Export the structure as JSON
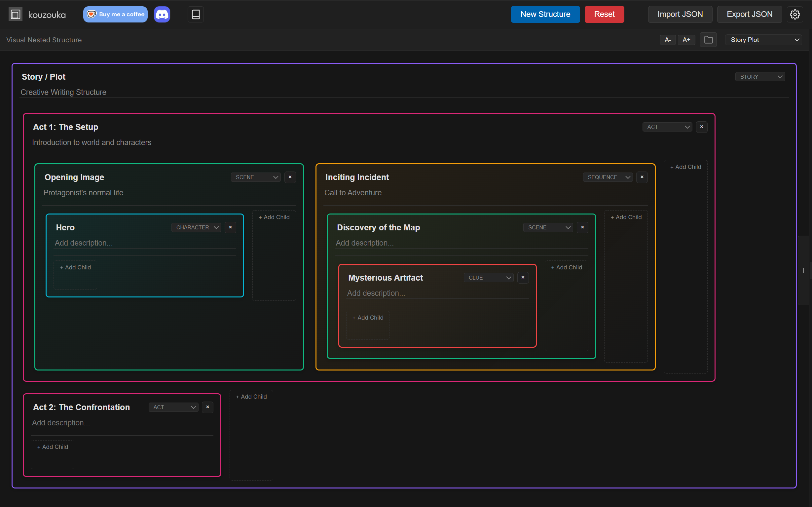 pyautogui.click(x=749, y=14)
